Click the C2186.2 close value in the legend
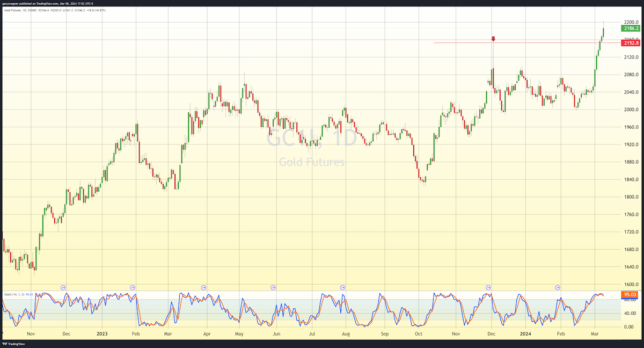The width and height of the screenshot is (644, 348). pyautogui.click(x=79, y=10)
